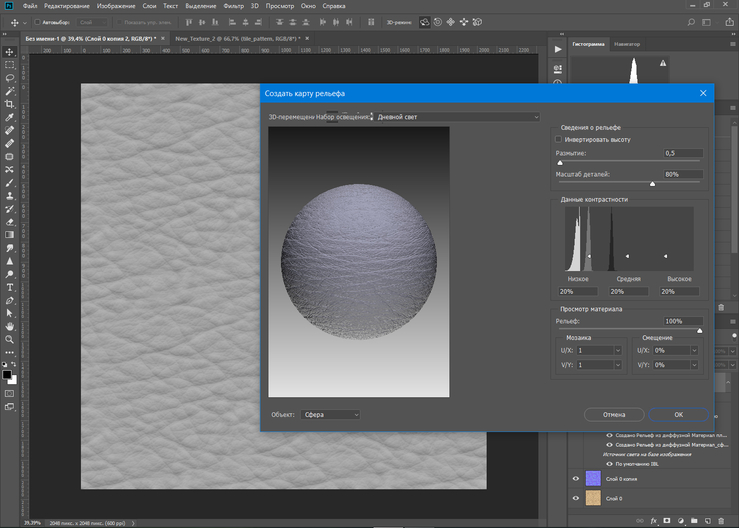The image size is (739, 528).
Task: Open the Справка menu
Action: pyautogui.click(x=334, y=6)
